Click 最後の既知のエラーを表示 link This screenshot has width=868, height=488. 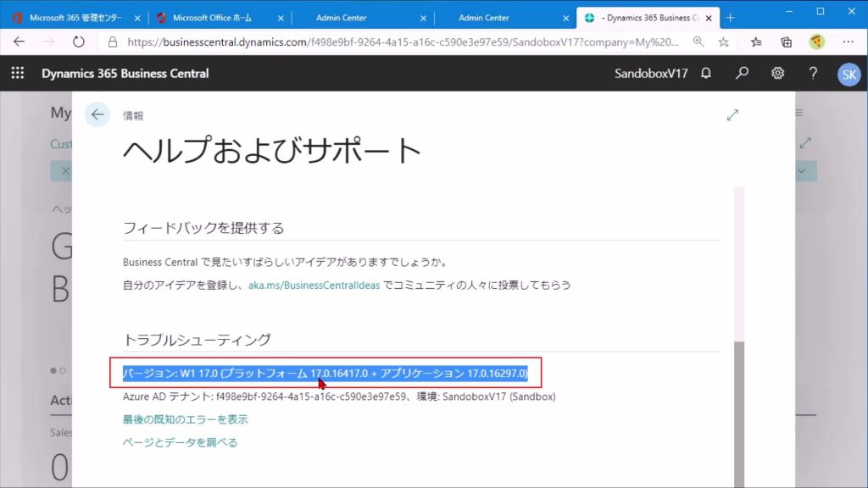click(x=186, y=419)
